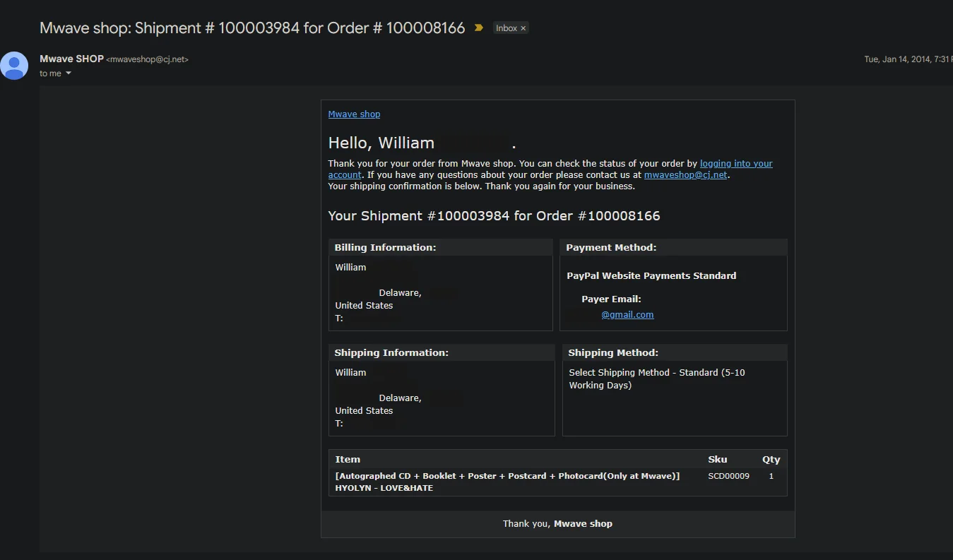Click the 'Sku' column header

coord(717,459)
